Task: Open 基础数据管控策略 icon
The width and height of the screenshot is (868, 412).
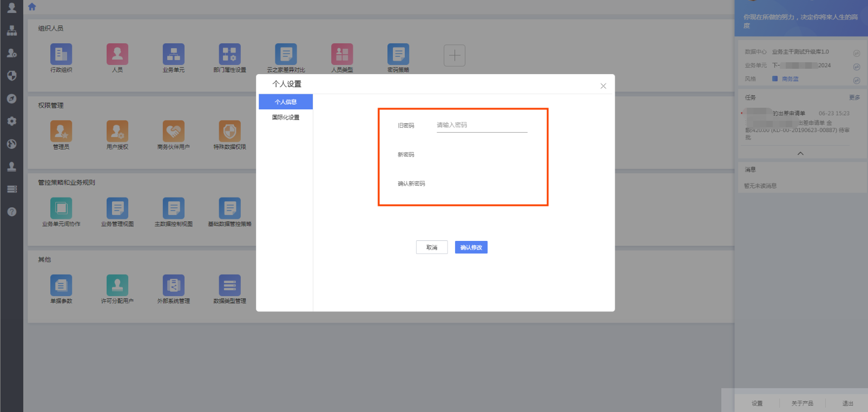Action: (230, 208)
